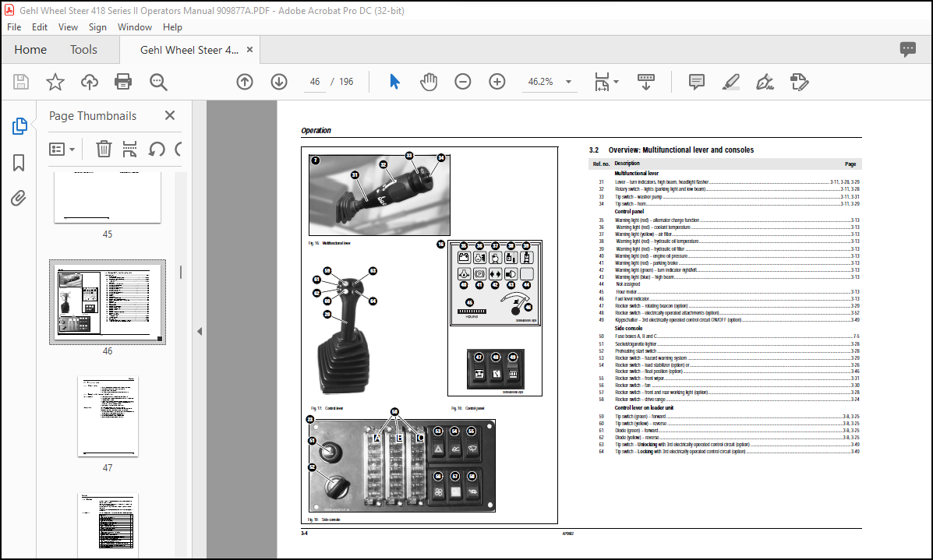Go to next page arrow

point(279,82)
